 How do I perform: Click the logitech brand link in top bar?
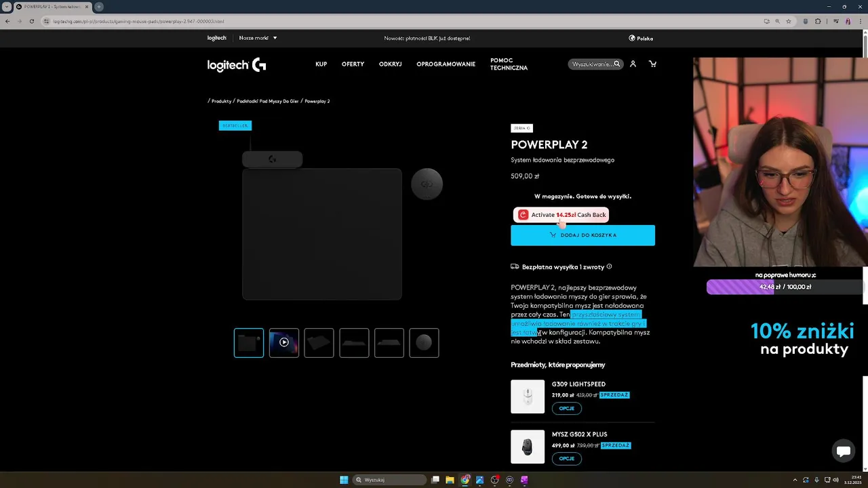coord(217,38)
